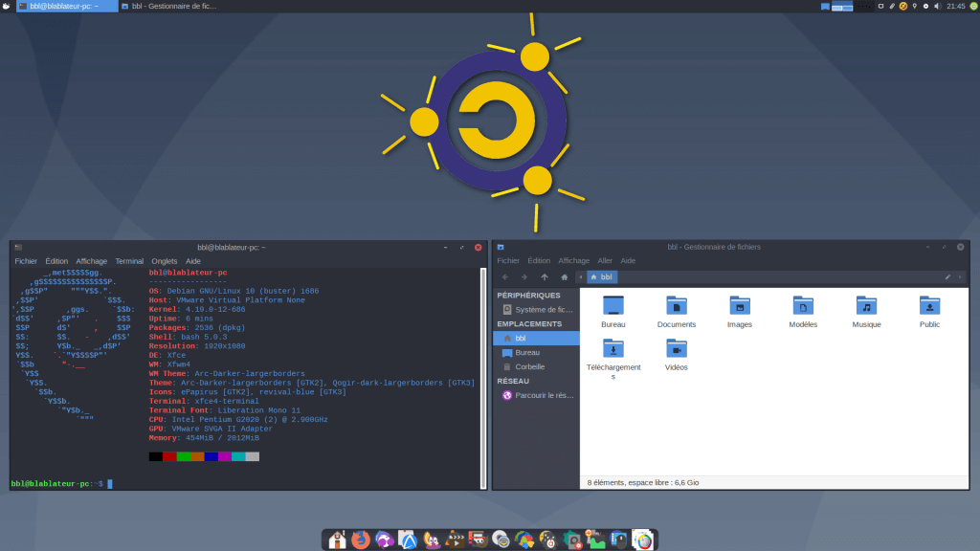Go to parent folder with up arrow

point(545,277)
